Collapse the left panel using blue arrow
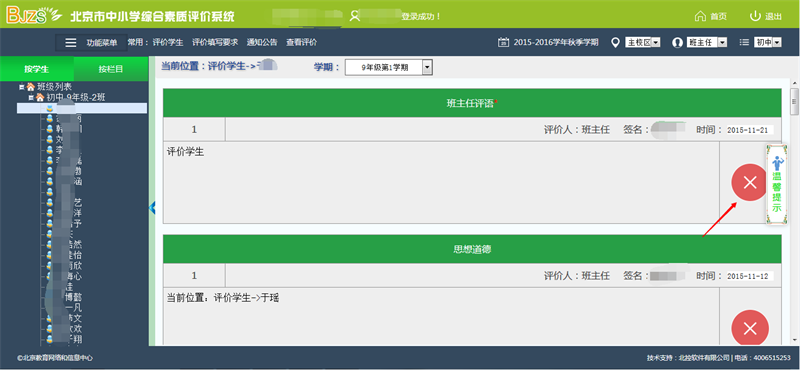The height and width of the screenshot is (370, 800). pos(152,208)
